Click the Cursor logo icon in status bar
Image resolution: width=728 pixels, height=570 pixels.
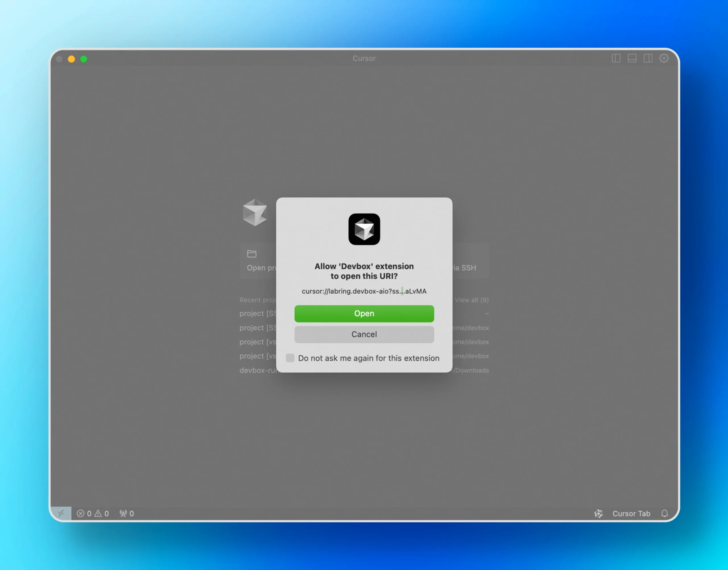pyautogui.click(x=598, y=514)
